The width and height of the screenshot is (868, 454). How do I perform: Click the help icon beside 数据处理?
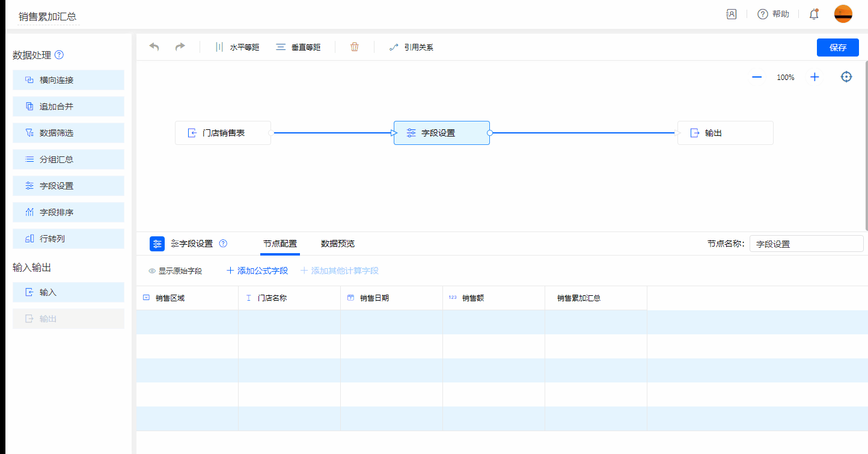coord(59,55)
